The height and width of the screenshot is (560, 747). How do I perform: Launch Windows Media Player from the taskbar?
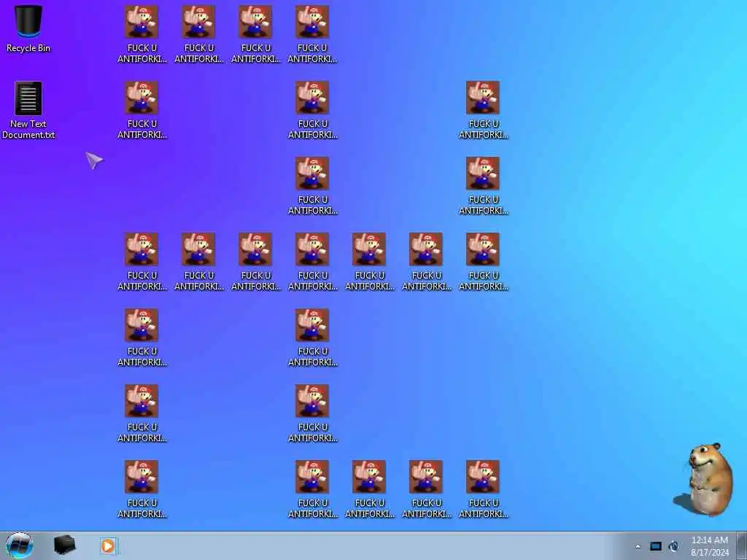108,545
